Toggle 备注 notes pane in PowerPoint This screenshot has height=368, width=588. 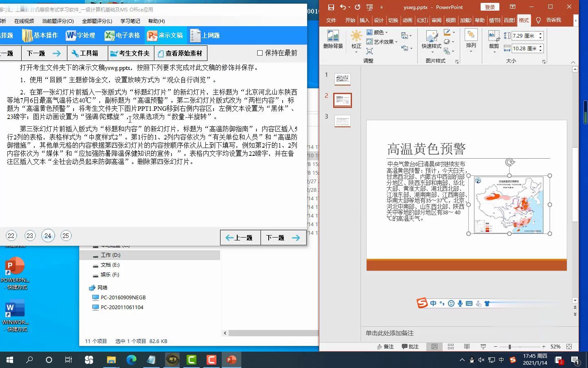385,346
